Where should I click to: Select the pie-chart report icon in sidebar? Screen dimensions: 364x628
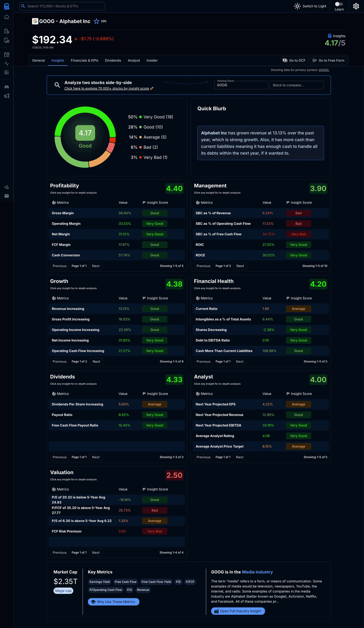(7, 31)
